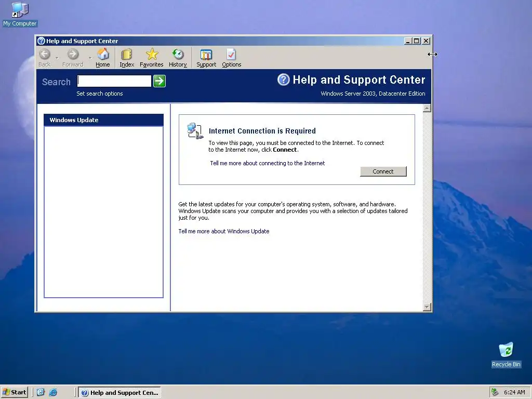
Task: Click the Help and Support Center question mark logo
Action: point(283,79)
